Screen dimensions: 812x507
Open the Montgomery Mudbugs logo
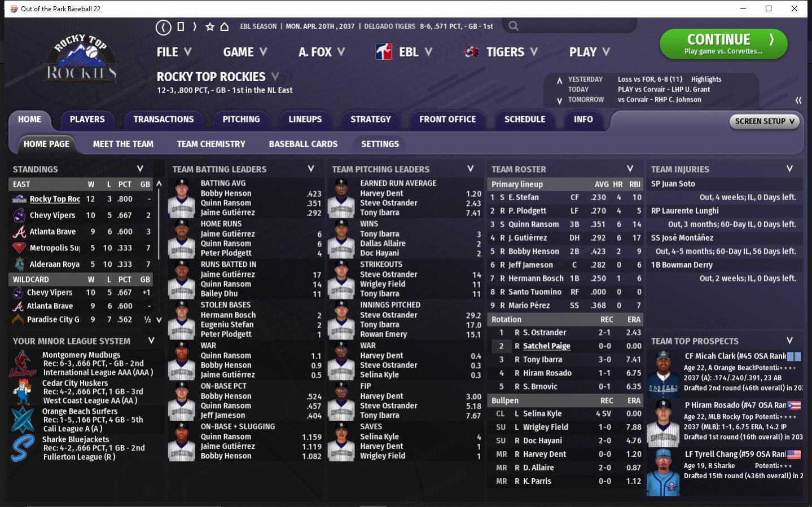(23, 364)
